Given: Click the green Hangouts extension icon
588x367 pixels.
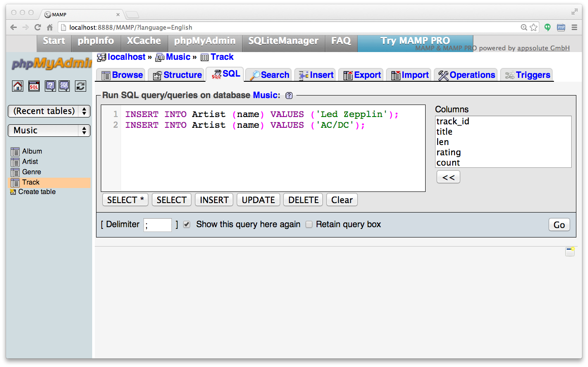Looking at the screenshot, I should 548,27.
